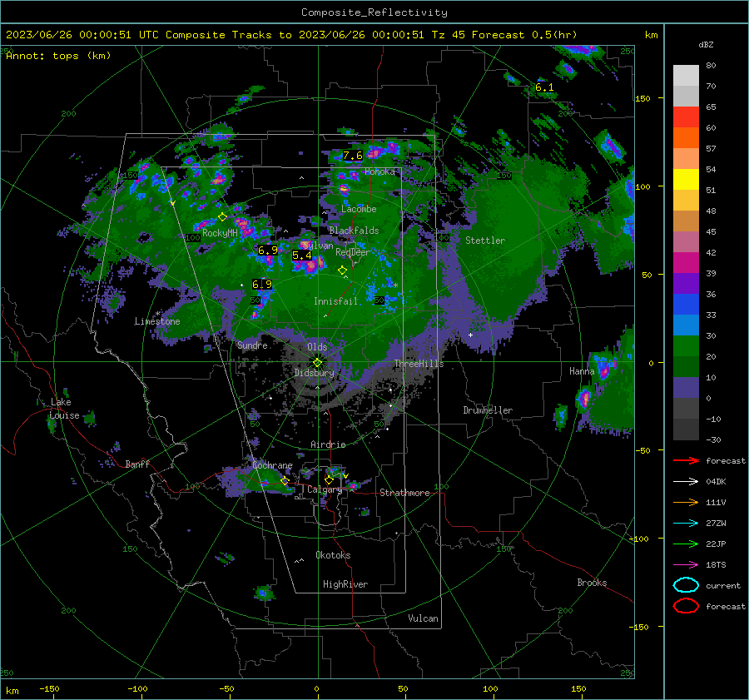Click the Calgary city label
This screenshot has height=700, width=749.
coord(325,489)
